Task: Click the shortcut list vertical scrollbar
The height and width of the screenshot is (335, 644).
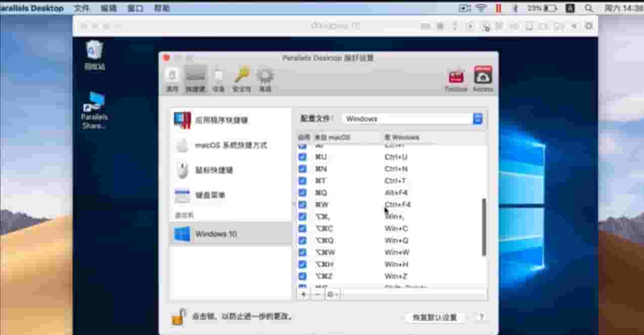Action: click(x=484, y=227)
